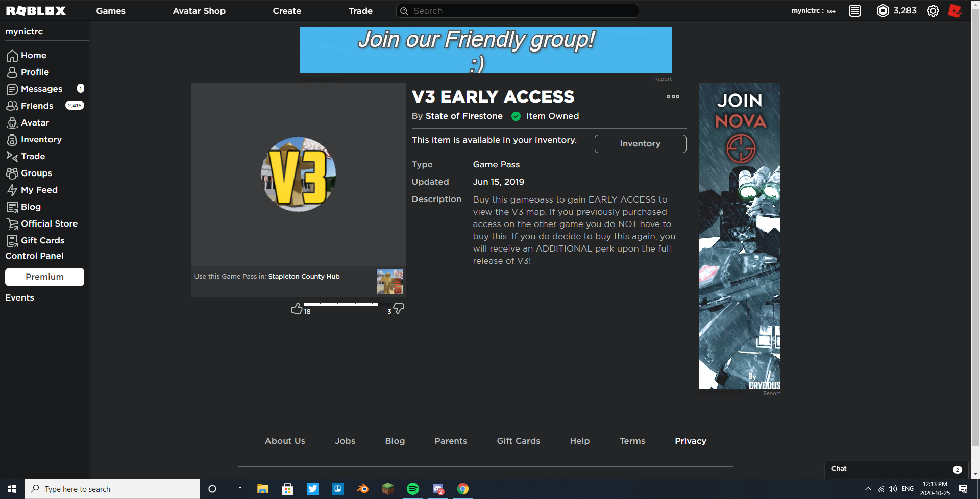Open the notifications list icon in the header
This screenshot has height=499, width=980.
click(x=855, y=11)
